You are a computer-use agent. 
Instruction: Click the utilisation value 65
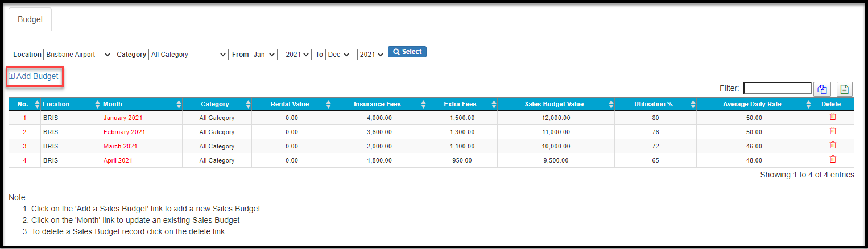pos(655,160)
